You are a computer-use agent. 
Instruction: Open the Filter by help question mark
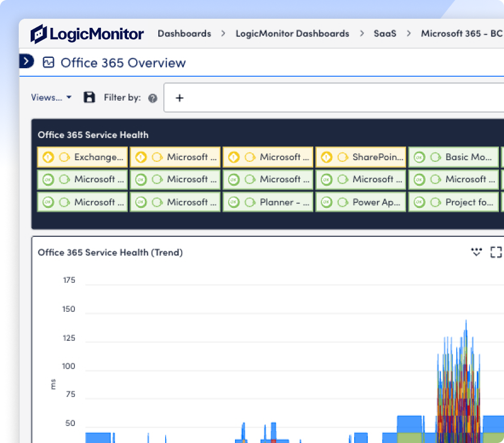153,98
